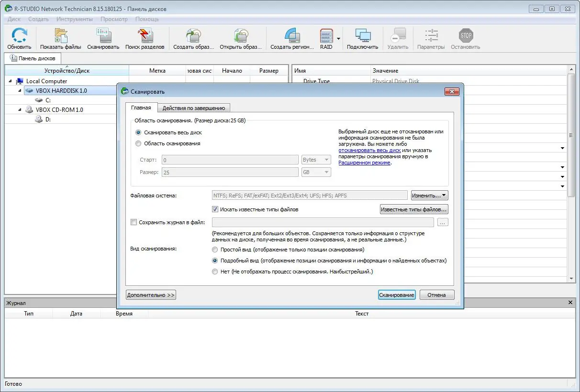Select the Подключить toolbar icon
The height and width of the screenshot is (392, 580).
tap(362, 36)
